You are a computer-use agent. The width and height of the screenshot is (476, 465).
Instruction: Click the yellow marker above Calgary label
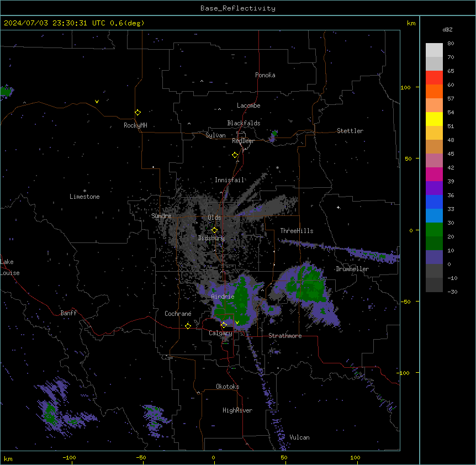coord(224,325)
